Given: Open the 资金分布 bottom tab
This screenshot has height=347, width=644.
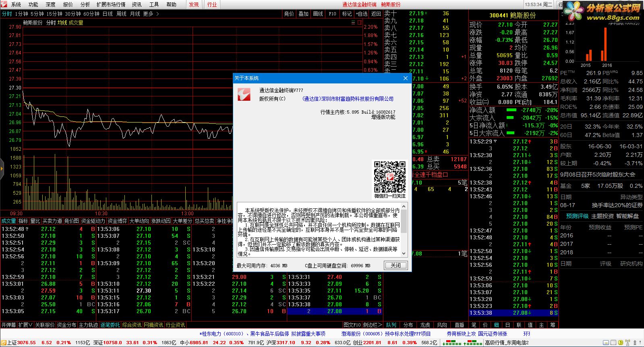Looking at the screenshot, I should click(66, 325).
